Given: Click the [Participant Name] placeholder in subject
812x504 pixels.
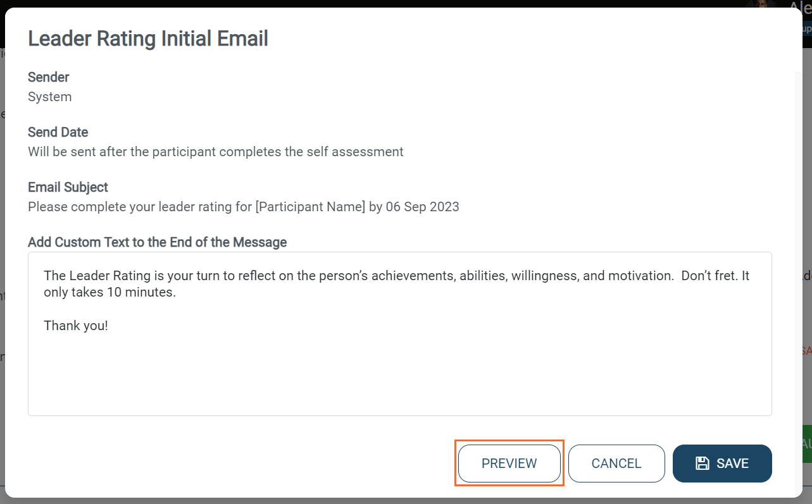Looking at the screenshot, I should 310,207.
